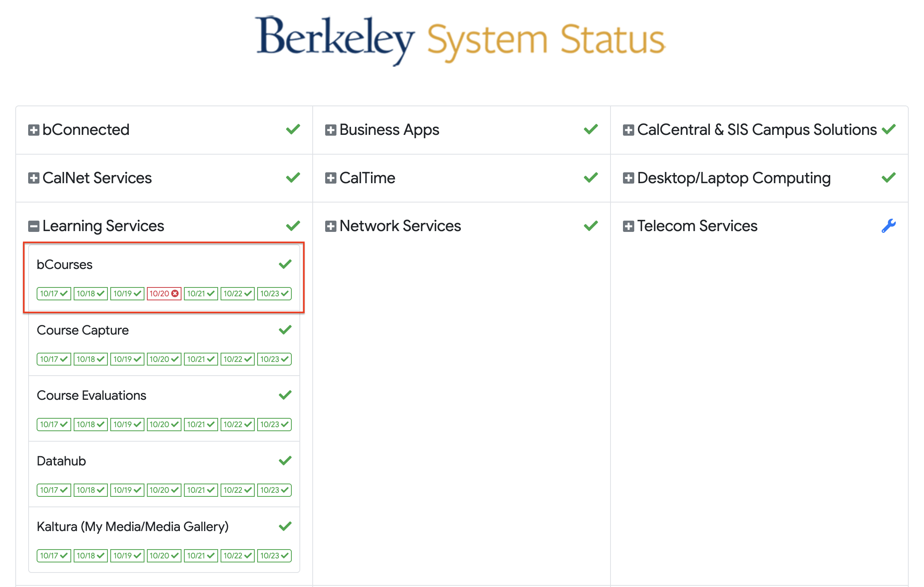This screenshot has height=587, width=924.
Task: Click the Network Services checkmark icon
Action: [591, 226]
